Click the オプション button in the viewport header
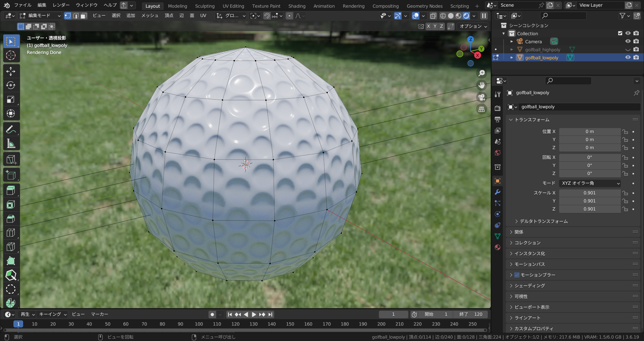This screenshot has height=341, width=644. pyautogui.click(x=472, y=26)
